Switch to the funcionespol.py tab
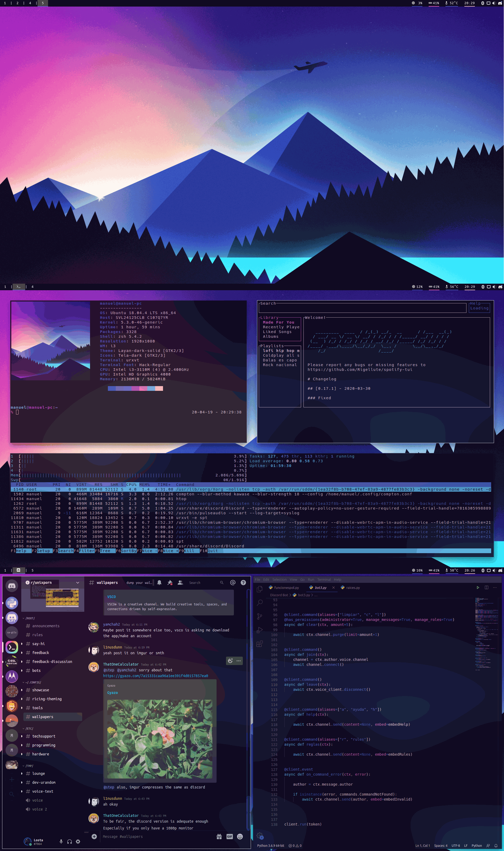Image resolution: width=504 pixels, height=851 pixels. (x=284, y=588)
